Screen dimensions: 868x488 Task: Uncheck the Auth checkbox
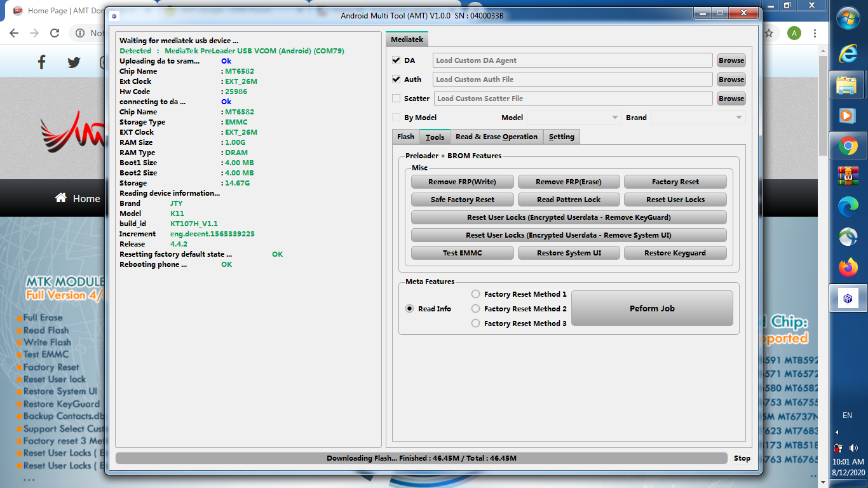(x=397, y=79)
